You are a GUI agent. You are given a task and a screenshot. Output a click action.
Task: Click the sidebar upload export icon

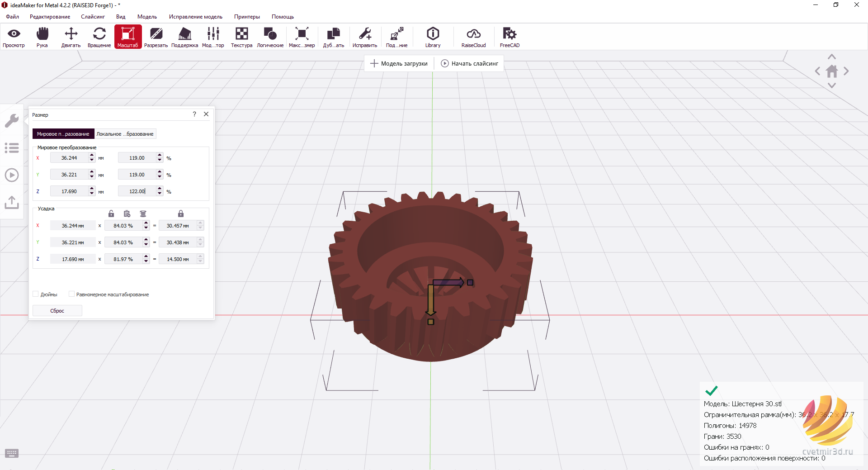click(x=12, y=202)
